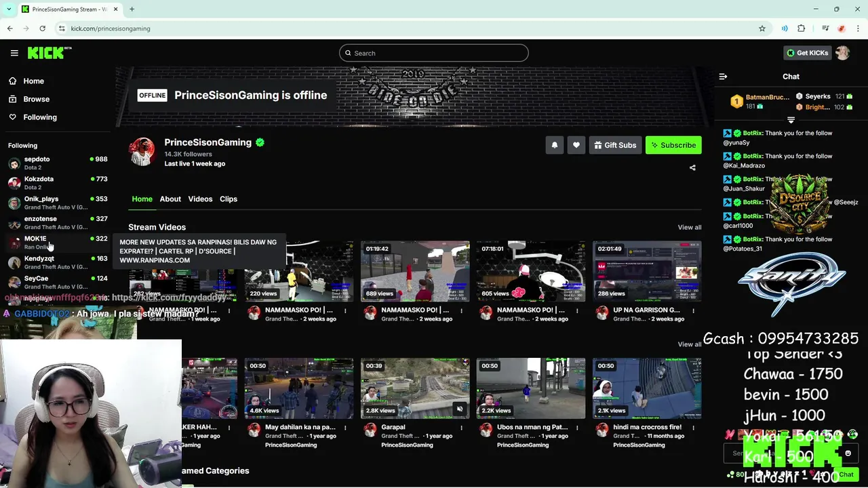The width and height of the screenshot is (868, 488).
Task: Open options menu for Garapal clip
Action: pyautogui.click(x=461, y=428)
